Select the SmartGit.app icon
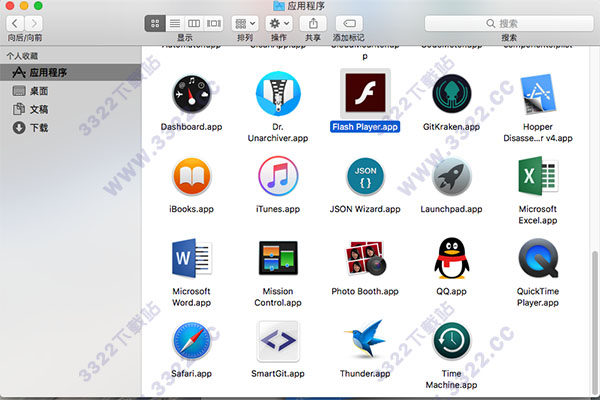Viewport: 600px width, 400px height. point(278,341)
